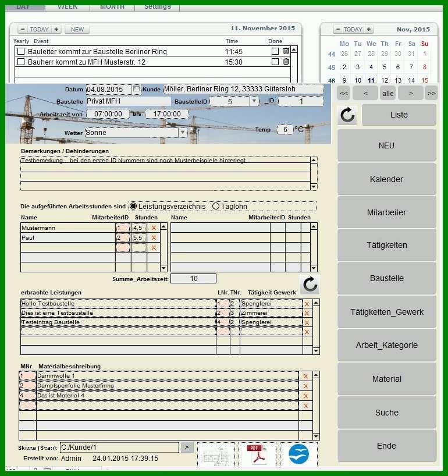Viewport: 448px width, 476px height.
Task: Open the PDF export icon
Action: coord(257,454)
